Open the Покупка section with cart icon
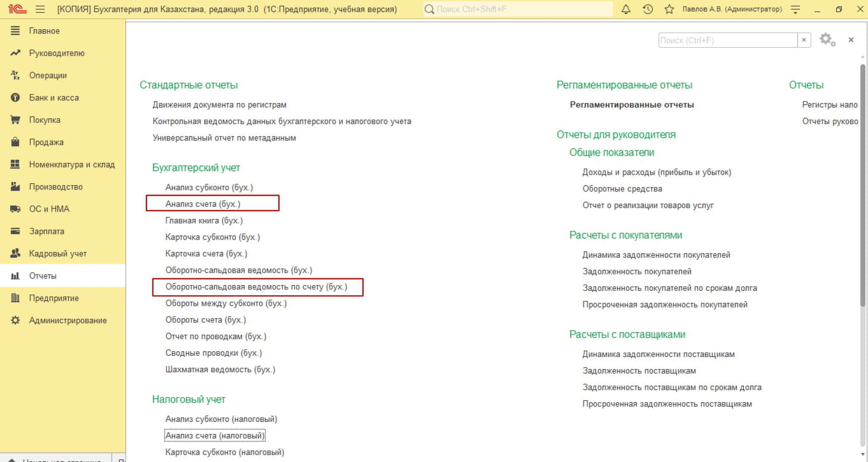Screen dimensions: 868x462 (x=45, y=120)
